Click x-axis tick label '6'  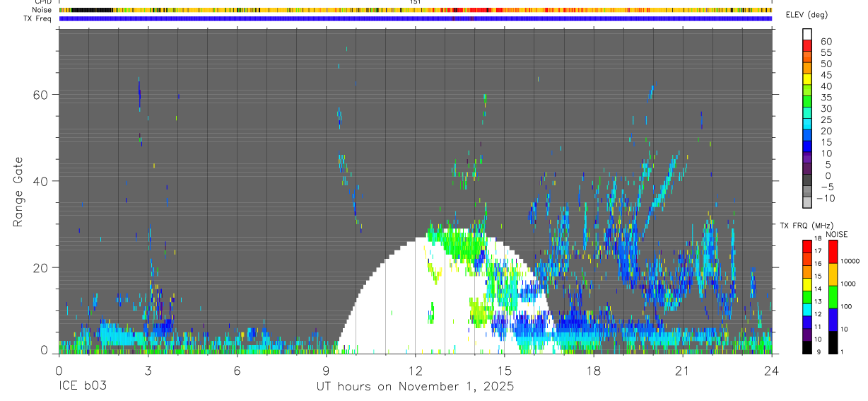[x=237, y=371]
